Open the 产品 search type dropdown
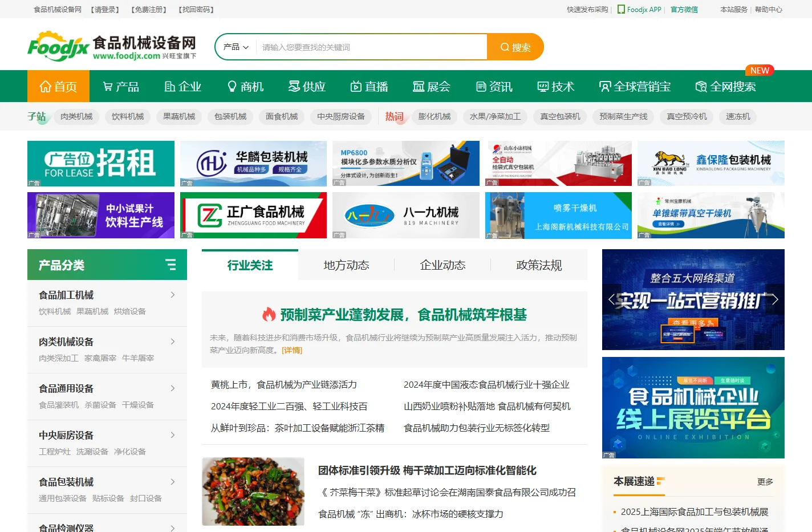Image resolution: width=812 pixels, height=532 pixels. tap(236, 47)
